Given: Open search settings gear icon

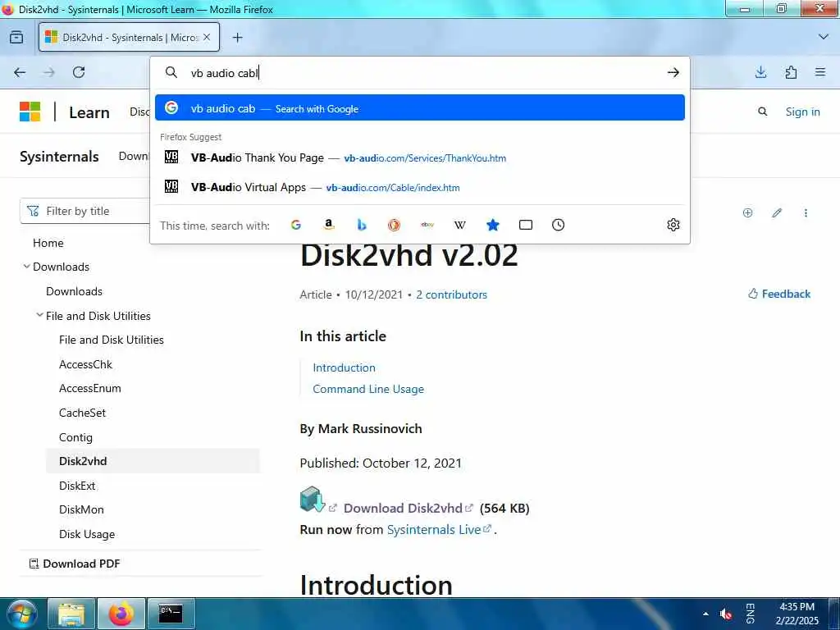Looking at the screenshot, I should click(x=673, y=225).
